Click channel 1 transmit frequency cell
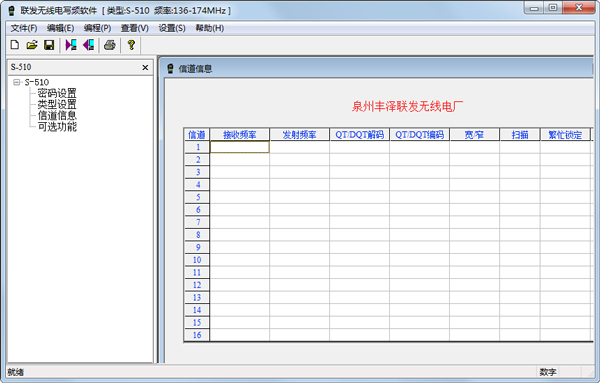The image size is (600, 383). [300, 147]
